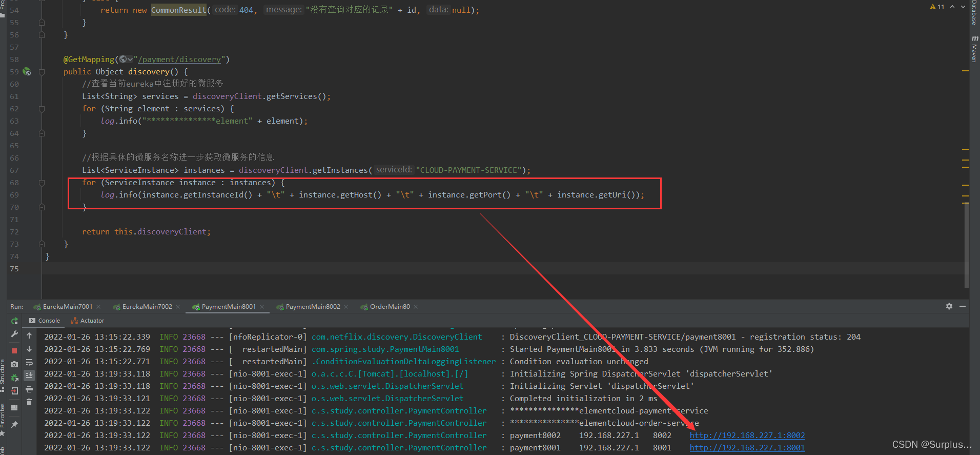Screen dimensions: 980x455
Task: Click the endpoint gutter icon on line 59
Action: (x=27, y=72)
